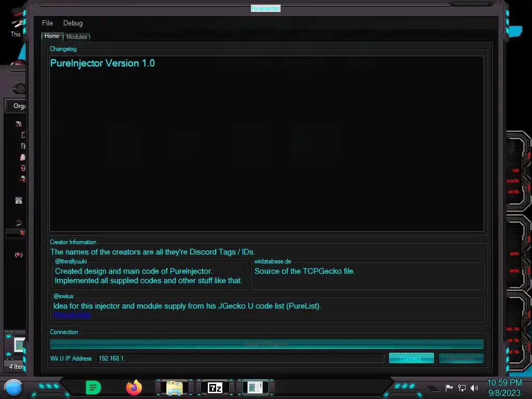Open the File menu

coord(47,23)
